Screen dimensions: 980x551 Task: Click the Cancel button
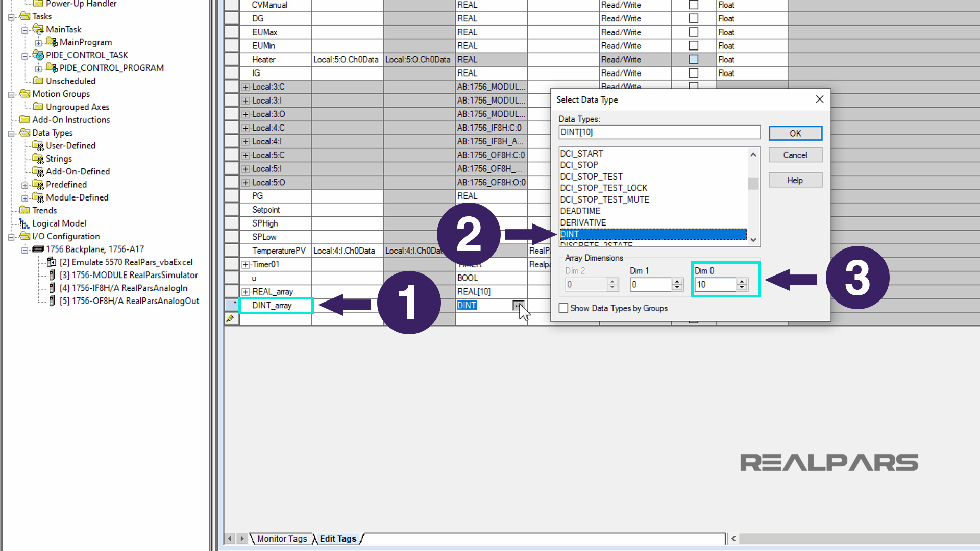(x=795, y=155)
